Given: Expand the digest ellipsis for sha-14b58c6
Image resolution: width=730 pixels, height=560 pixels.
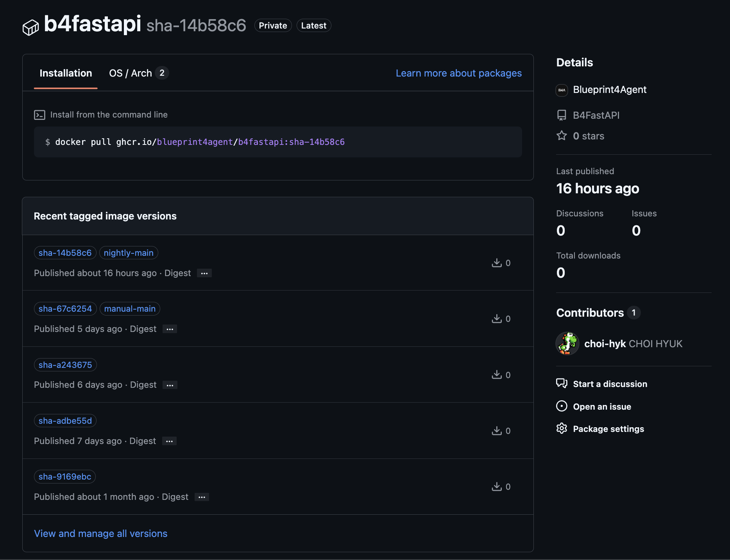Looking at the screenshot, I should 204,273.
